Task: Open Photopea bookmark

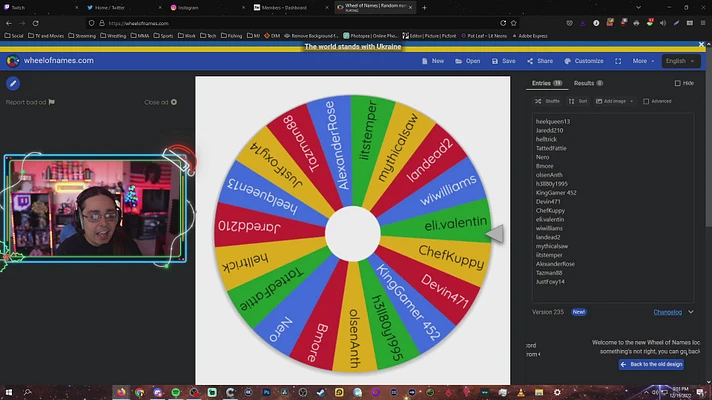Action: (x=371, y=35)
